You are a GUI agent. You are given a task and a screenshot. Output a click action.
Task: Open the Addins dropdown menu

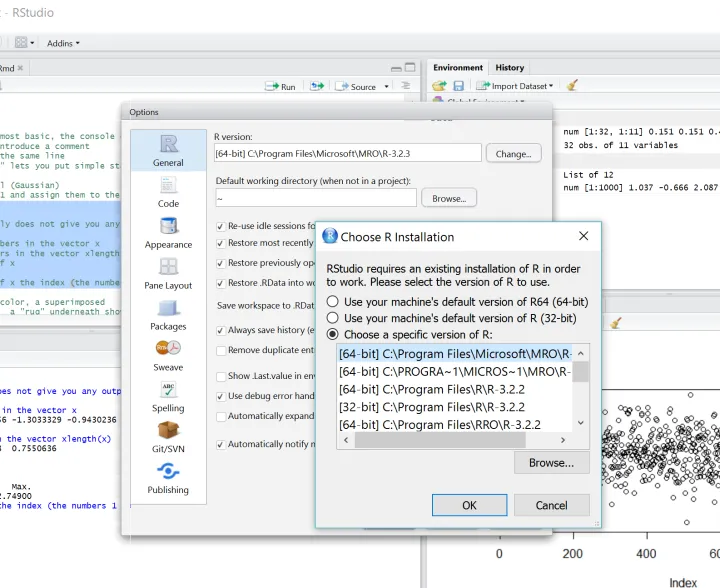pyautogui.click(x=63, y=43)
